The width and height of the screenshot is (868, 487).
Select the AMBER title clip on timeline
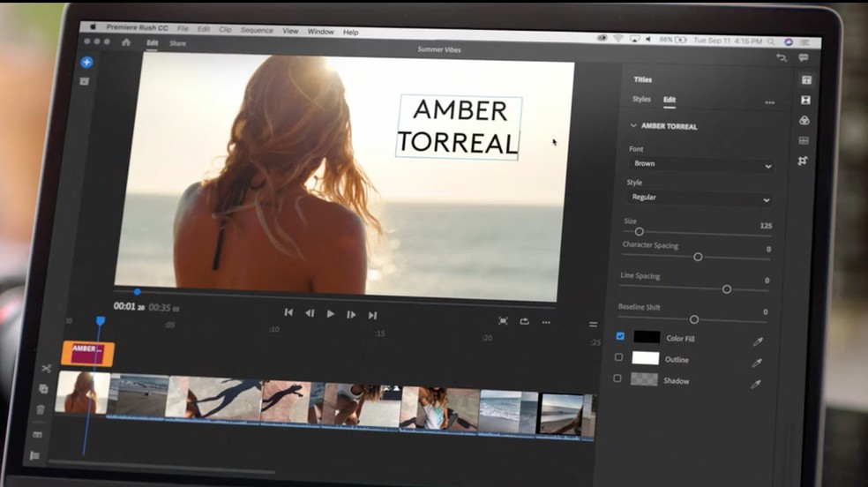coord(88,353)
